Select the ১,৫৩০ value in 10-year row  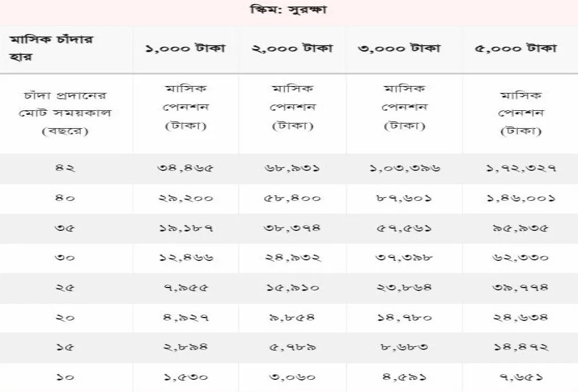pyautogui.click(x=186, y=377)
